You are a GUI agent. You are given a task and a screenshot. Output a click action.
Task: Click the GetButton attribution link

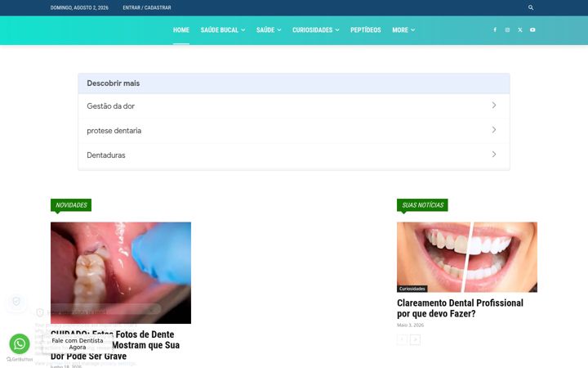[x=20, y=359]
